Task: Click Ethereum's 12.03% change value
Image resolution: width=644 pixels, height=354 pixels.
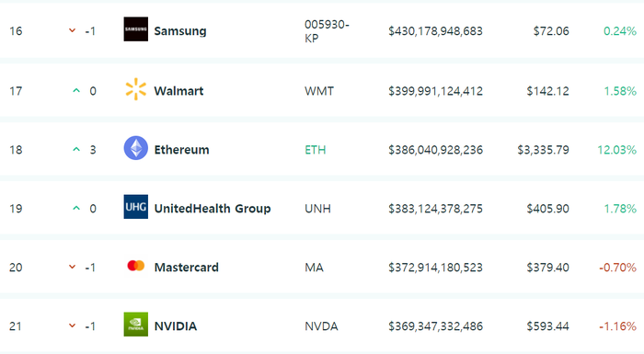Action: [x=617, y=150]
